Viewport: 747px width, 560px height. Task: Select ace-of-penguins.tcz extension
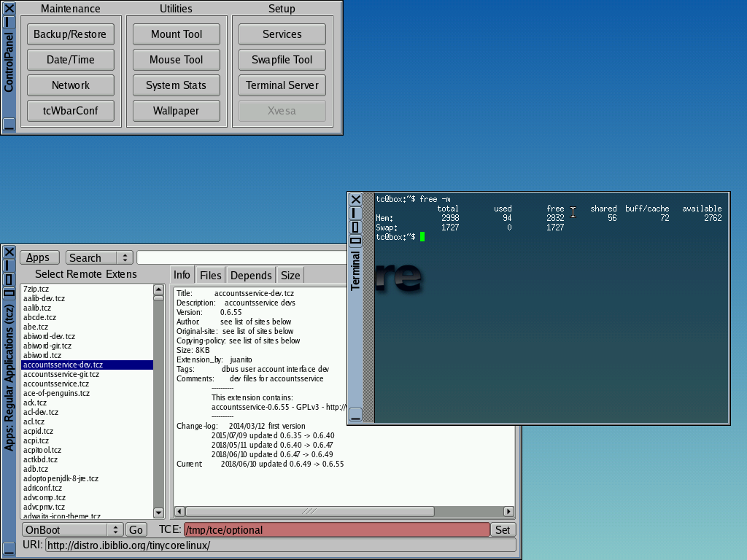tap(87, 393)
